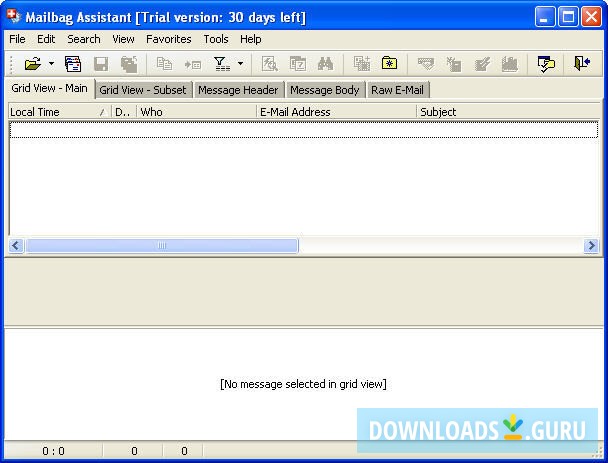Click the binoculars find icon
The width and height of the screenshot is (608, 463).
point(325,64)
